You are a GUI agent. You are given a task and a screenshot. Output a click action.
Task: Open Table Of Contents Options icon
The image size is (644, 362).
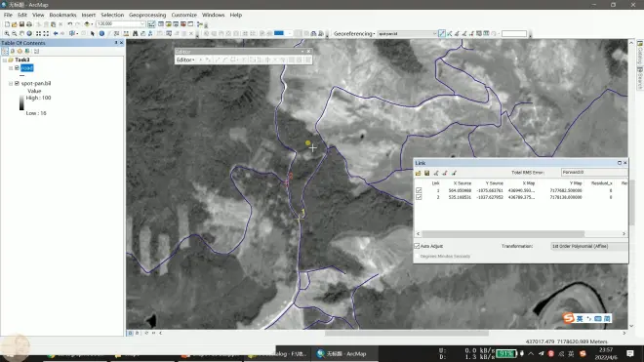[36, 51]
